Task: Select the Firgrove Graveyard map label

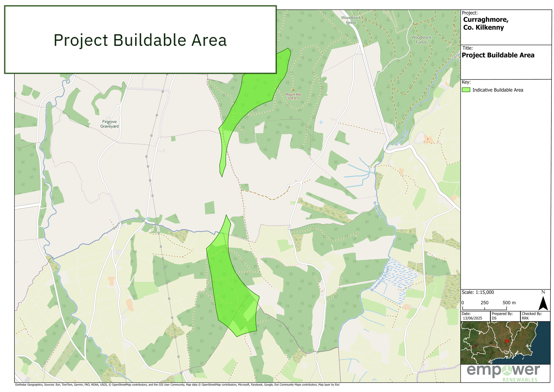Action: click(x=109, y=124)
